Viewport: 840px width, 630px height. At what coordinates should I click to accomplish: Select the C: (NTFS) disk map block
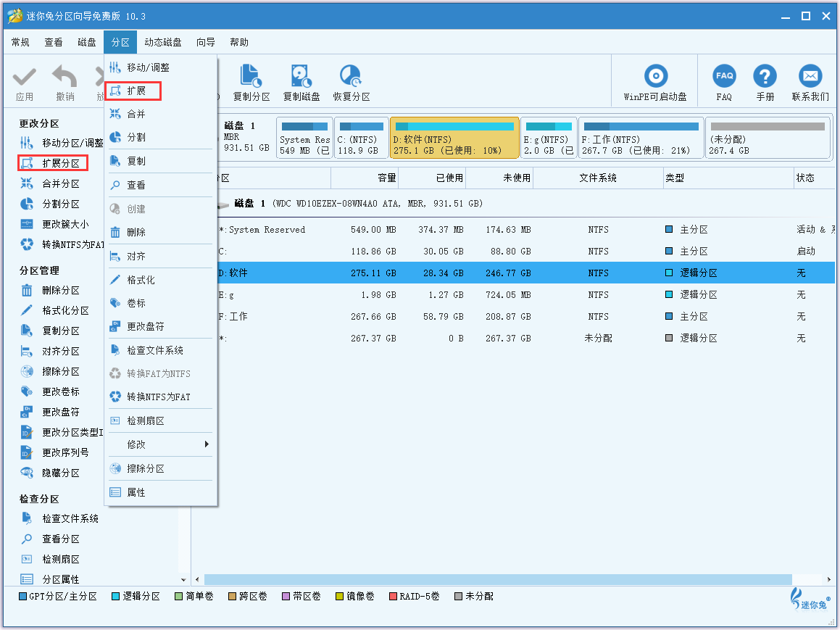(361, 138)
